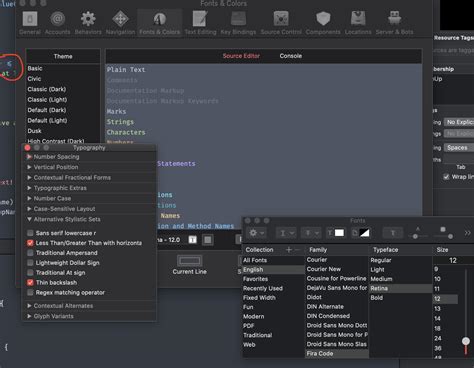Select the Fonts & Colors pane icon
Screen dimensions: 474x368
(x=160, y=22)
